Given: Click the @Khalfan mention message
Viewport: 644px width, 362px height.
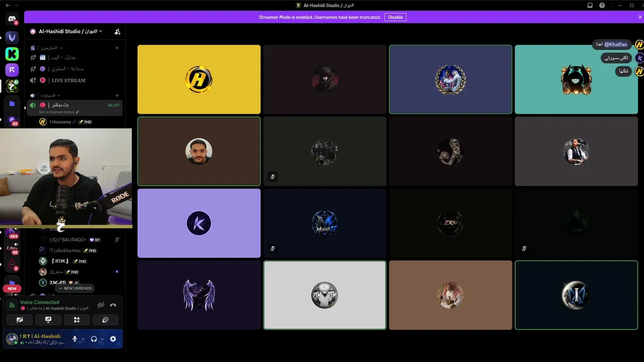Looking at the screenshot, I should (612, 45).
